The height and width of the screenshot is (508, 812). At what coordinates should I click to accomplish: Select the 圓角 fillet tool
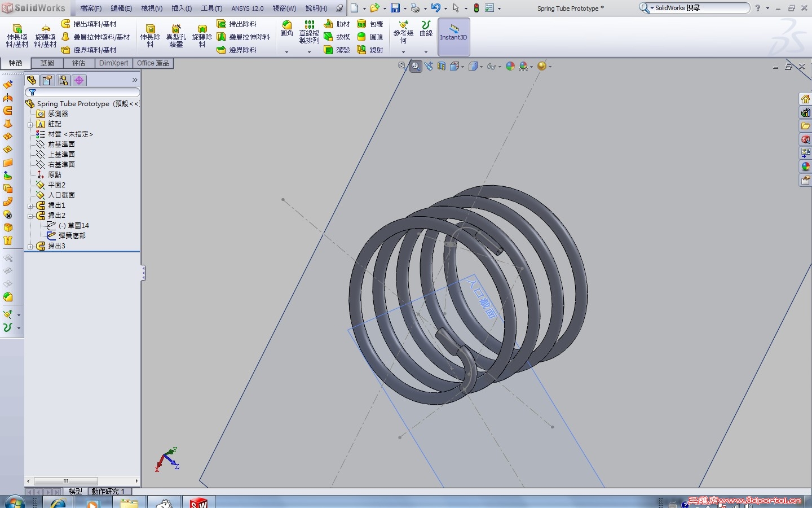tap(287, 29)
